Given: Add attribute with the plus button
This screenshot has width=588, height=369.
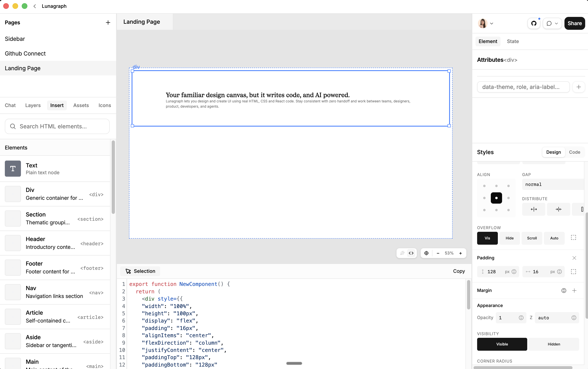Looking at the screenshot, I should pyautogui.click(x=579, y=87).
